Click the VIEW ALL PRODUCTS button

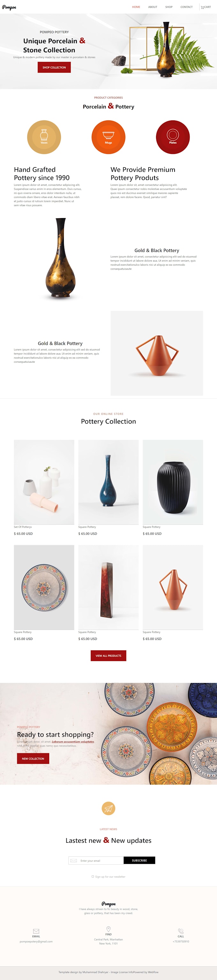click(x=108, y=656)
